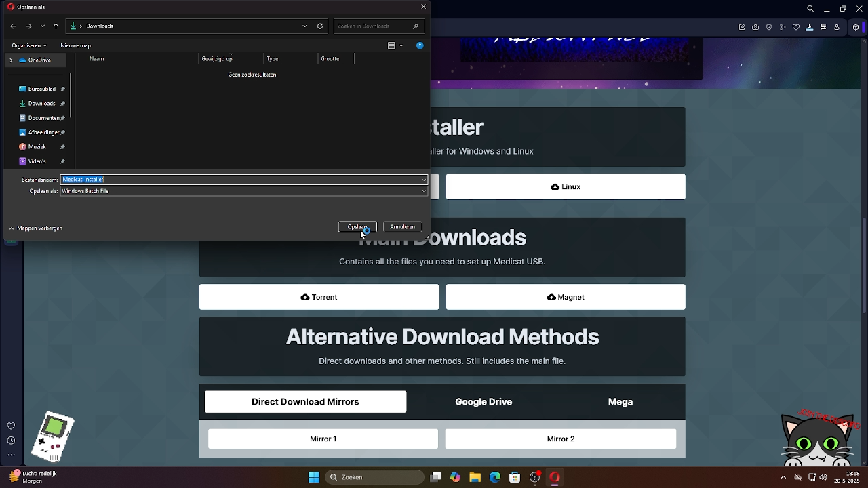Download via the Torrent button
Viewport: 868px width, 488px height.
[319, 297]
